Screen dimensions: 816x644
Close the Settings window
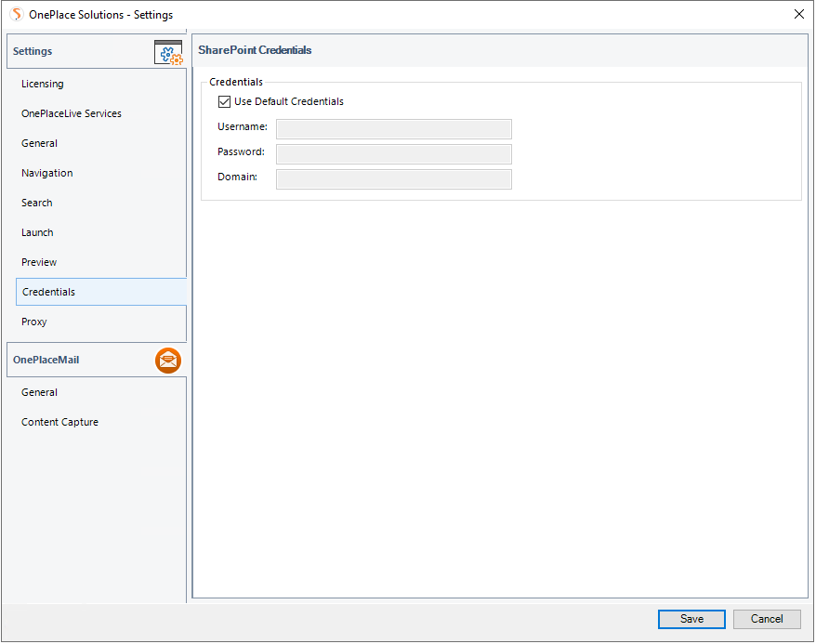[x=799, y=14]
